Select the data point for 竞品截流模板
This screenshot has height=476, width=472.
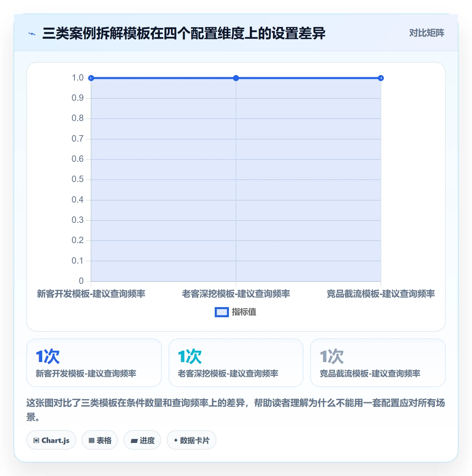click(x=381, y=78)
